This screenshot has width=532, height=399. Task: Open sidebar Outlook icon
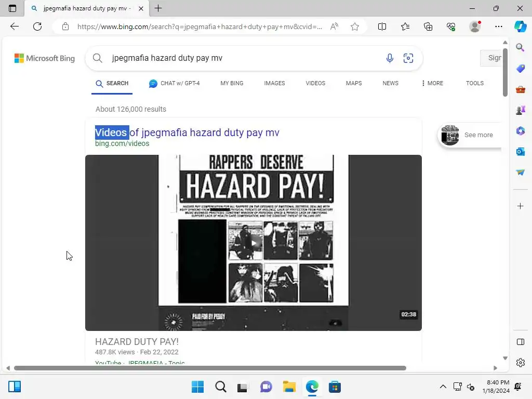520,152
